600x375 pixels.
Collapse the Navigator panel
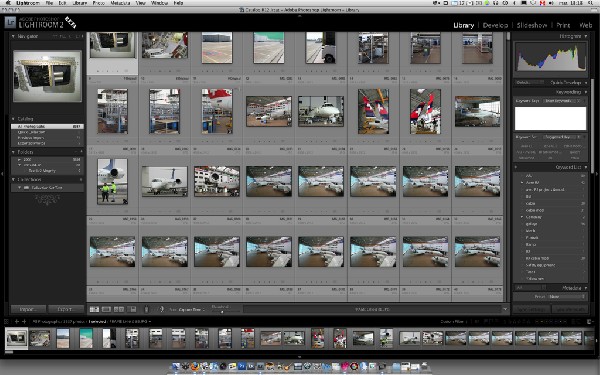pyautogui.click(x=13, y=36)
